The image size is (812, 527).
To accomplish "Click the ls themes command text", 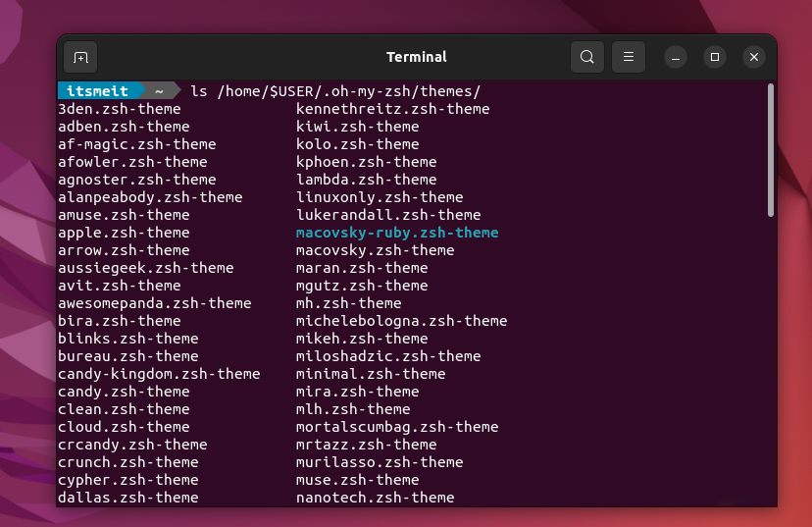I will 335,91.
